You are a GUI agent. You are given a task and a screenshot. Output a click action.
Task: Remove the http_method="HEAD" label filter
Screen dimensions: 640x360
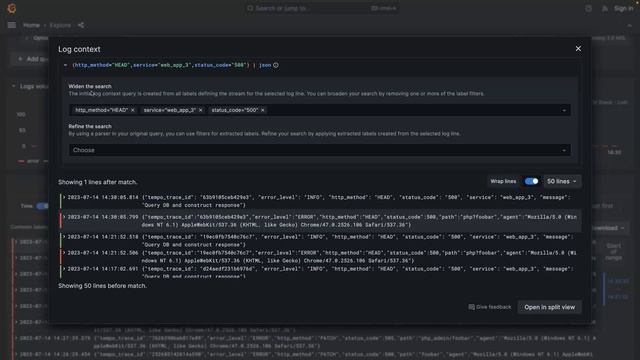coord(133,110)
